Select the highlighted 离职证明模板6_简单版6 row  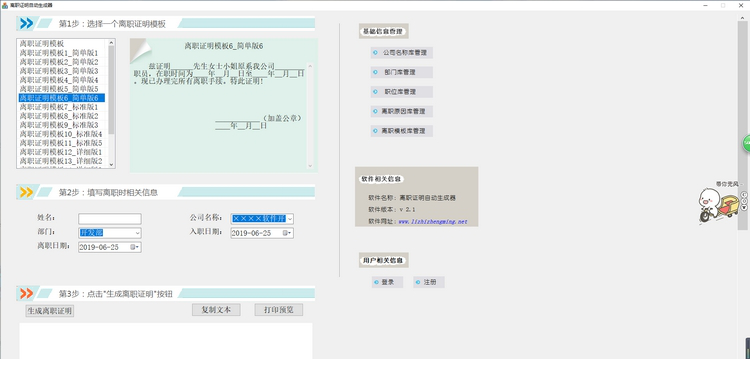point(62,98)
